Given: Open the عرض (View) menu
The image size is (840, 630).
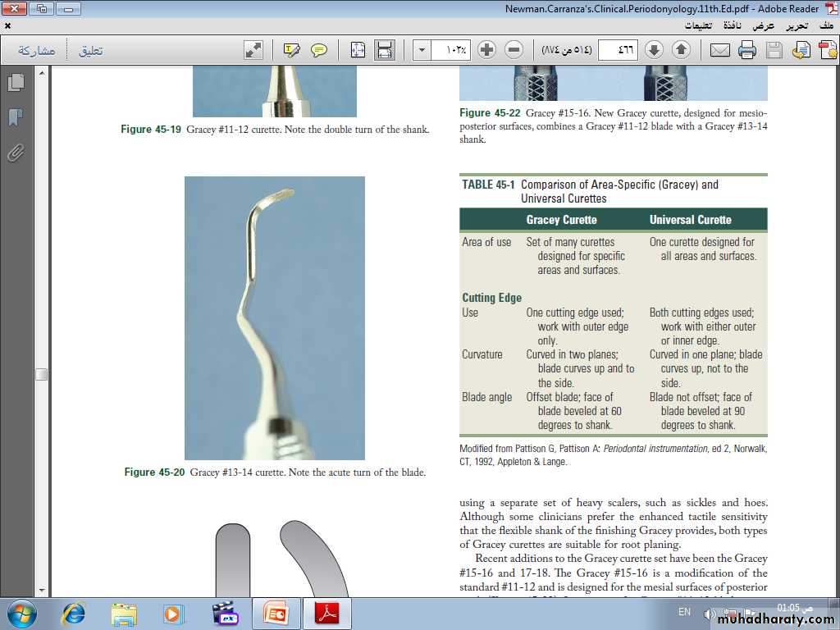Looking at the screenshot, I should click(x=764, y=25).
